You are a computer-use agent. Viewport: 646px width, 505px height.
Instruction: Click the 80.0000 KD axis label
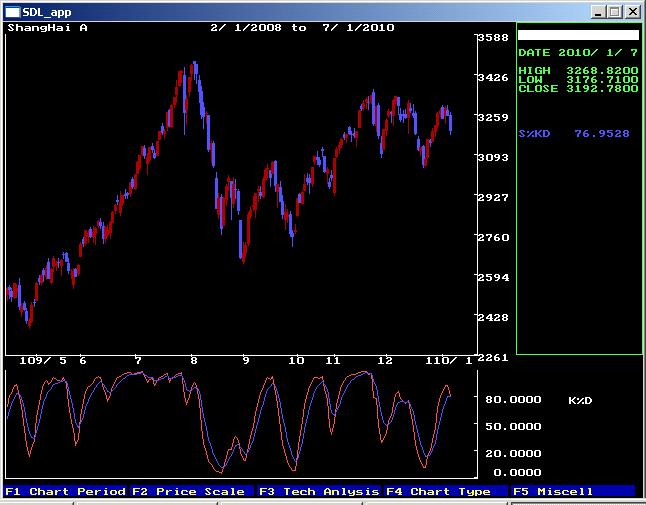(x=513, y=400)
